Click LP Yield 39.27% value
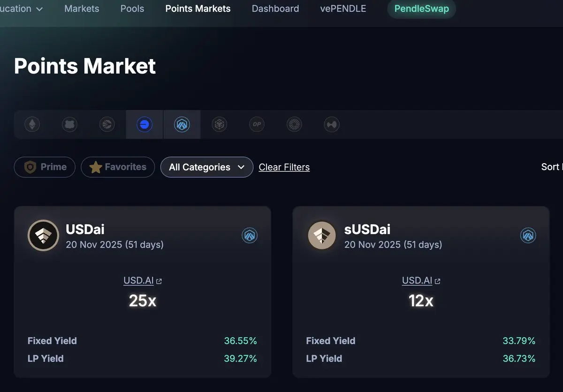This screenshot has width=563, height=392. click(240, 359)
